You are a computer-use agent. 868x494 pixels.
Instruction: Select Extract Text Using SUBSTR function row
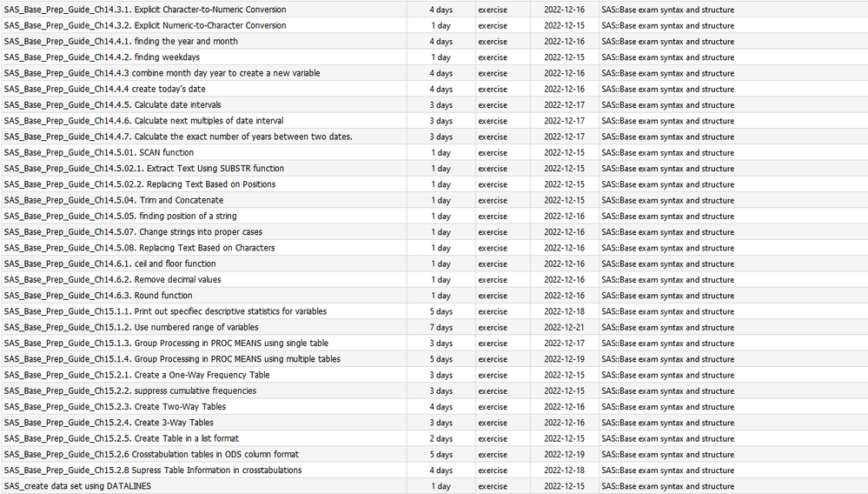point(144,169)
